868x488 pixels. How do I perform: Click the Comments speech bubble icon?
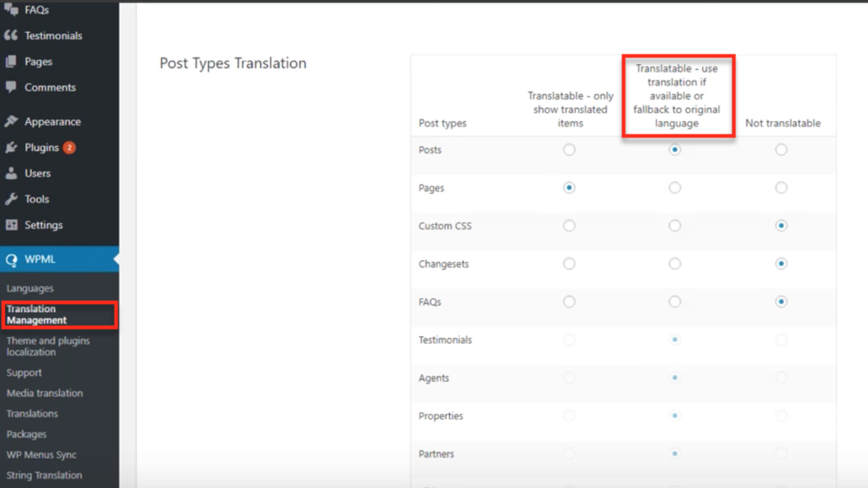click(11, 87)
